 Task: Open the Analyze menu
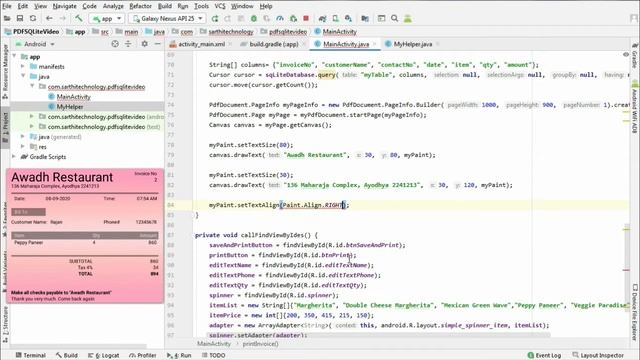click(x=113, y=6)
